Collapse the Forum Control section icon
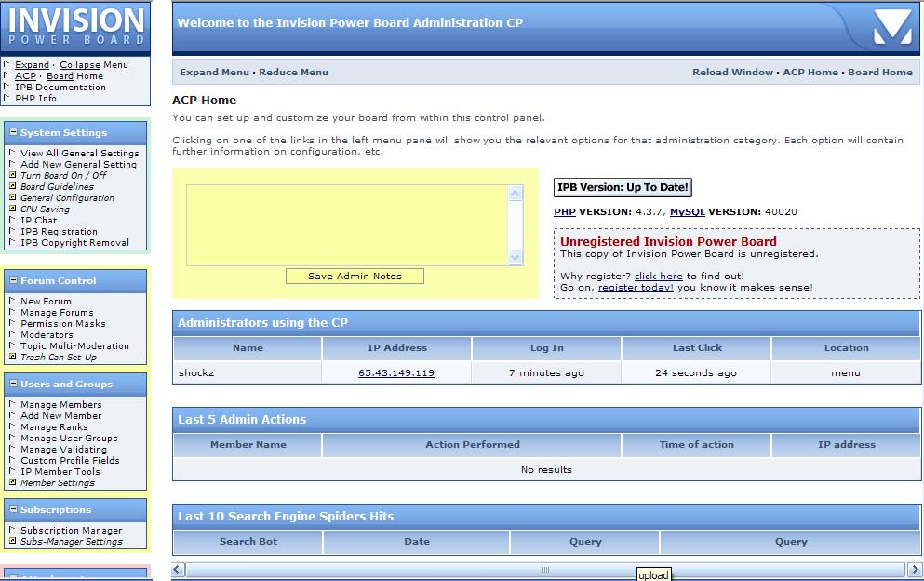 [14, 280]
